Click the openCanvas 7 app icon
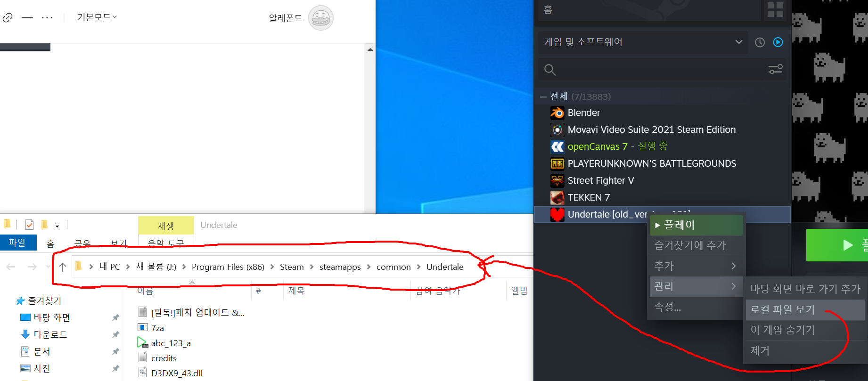The width and height of the screenshot is (868, 381). coord(557,147)
